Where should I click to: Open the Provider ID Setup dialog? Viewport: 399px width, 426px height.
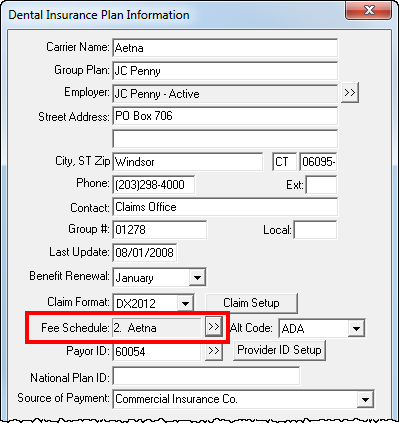click(x=279, y=350)
